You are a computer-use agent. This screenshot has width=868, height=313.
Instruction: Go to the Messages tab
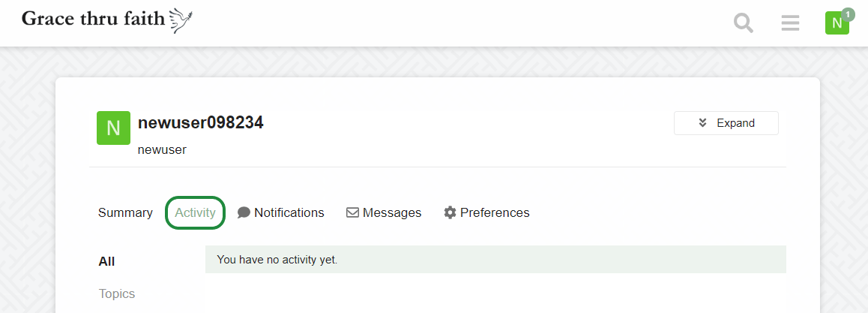click(384, 212)
